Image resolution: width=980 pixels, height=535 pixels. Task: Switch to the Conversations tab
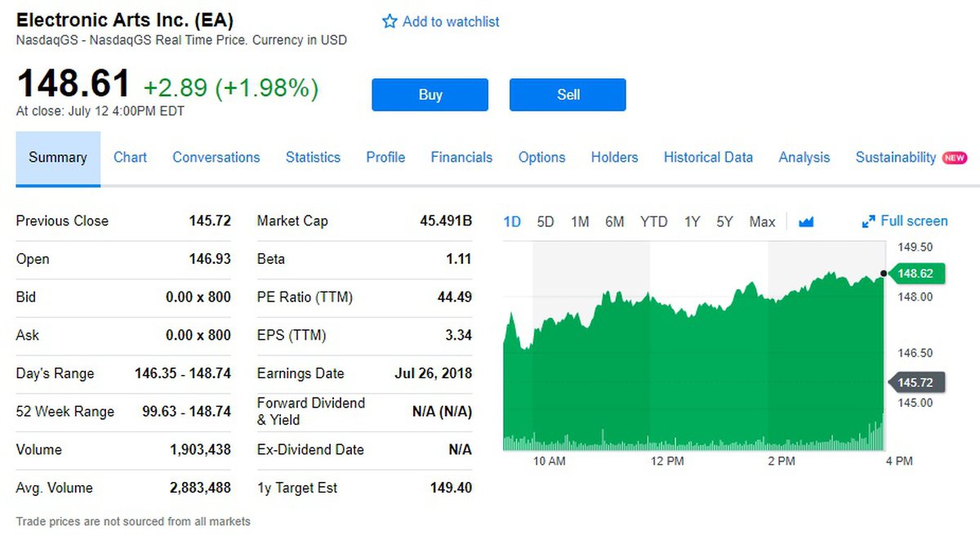(216, 158)
